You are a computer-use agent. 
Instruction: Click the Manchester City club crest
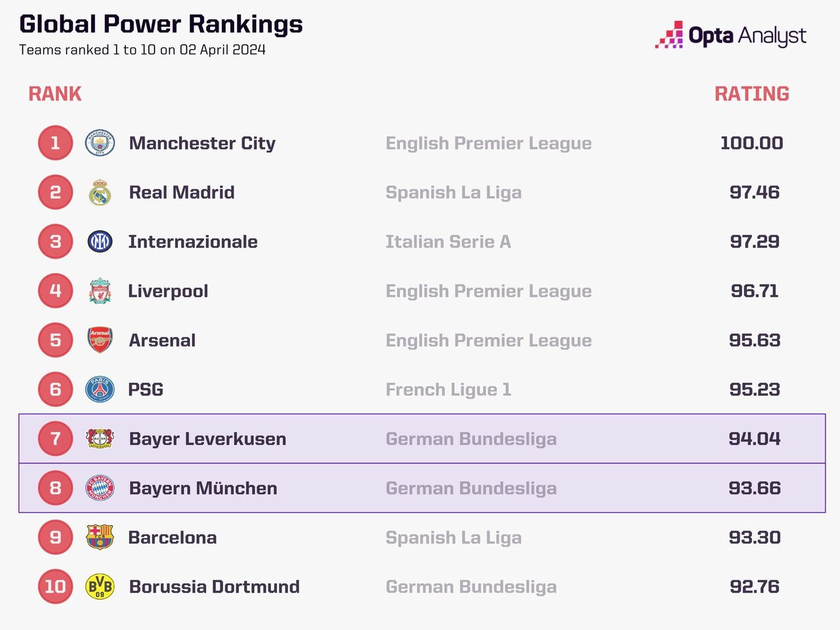tap(100, 143)
